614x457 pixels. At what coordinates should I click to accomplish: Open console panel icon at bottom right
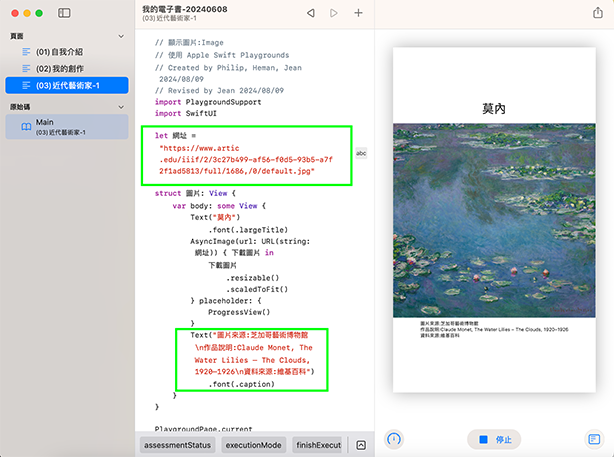pyautogui.click(x=594, y=439)
